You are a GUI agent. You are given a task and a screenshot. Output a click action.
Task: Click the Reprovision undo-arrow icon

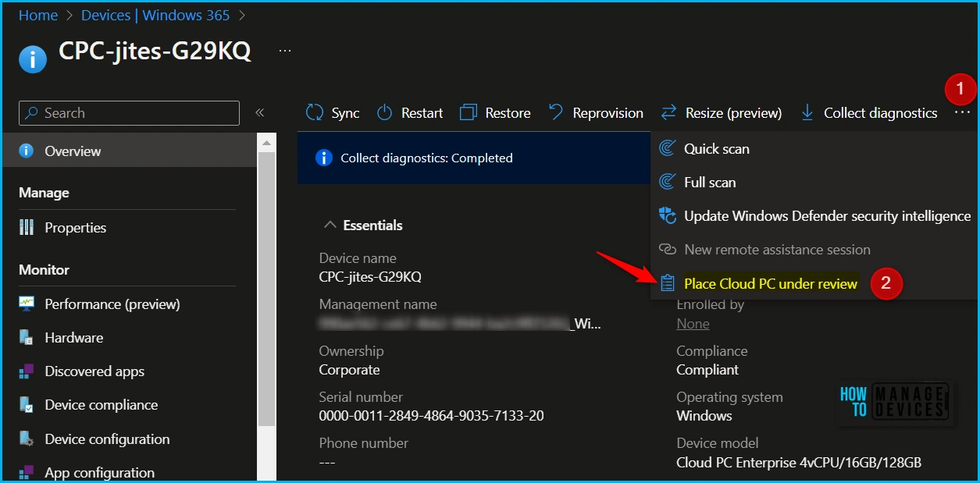(x=556, y=112)
